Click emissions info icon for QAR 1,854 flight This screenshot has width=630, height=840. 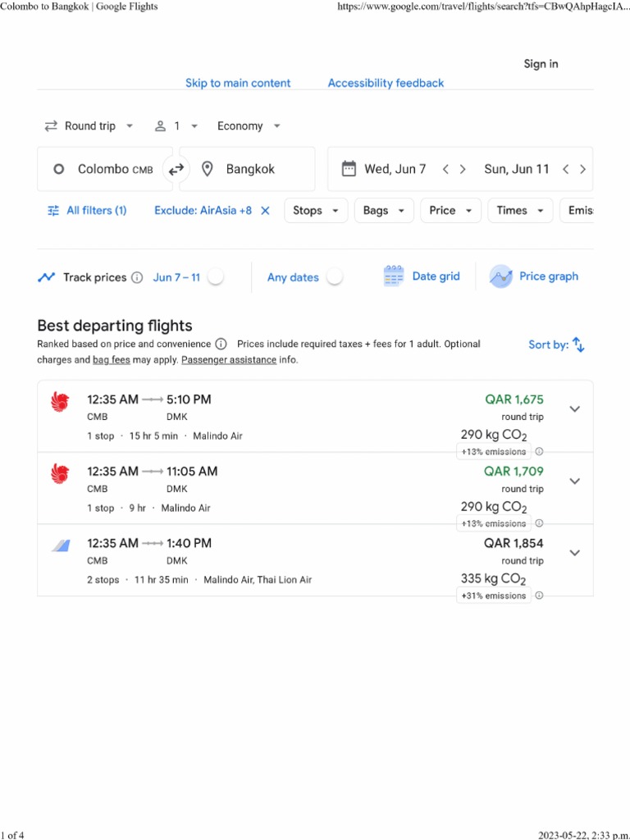540,596
